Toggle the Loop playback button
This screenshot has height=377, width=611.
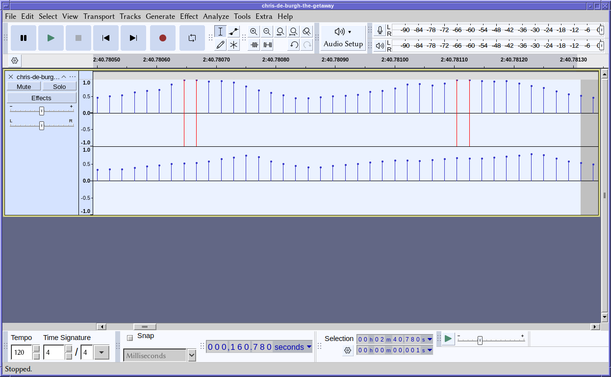pos(192,38)
